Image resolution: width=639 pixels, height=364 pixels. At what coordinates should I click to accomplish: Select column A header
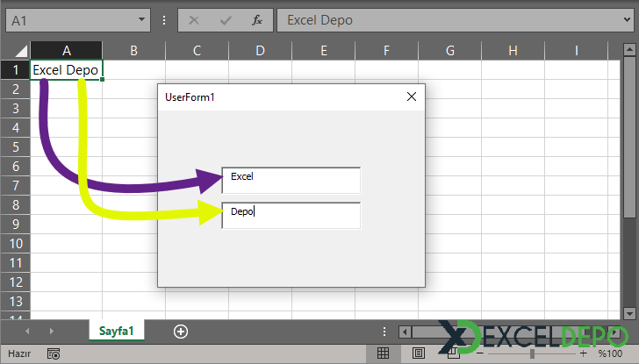tap(67, 51)
